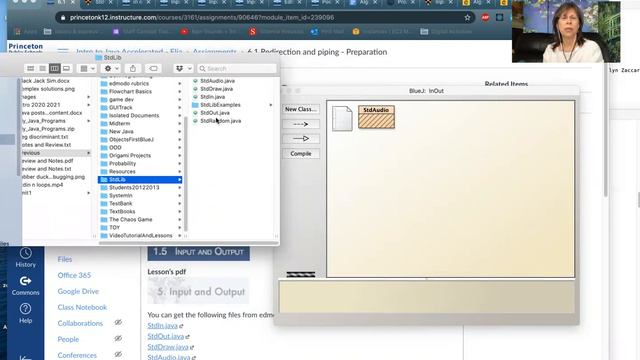Screen dimensions: 640x360
Task: Open History in Canvas sidebar
Action: tap(25, 258)
